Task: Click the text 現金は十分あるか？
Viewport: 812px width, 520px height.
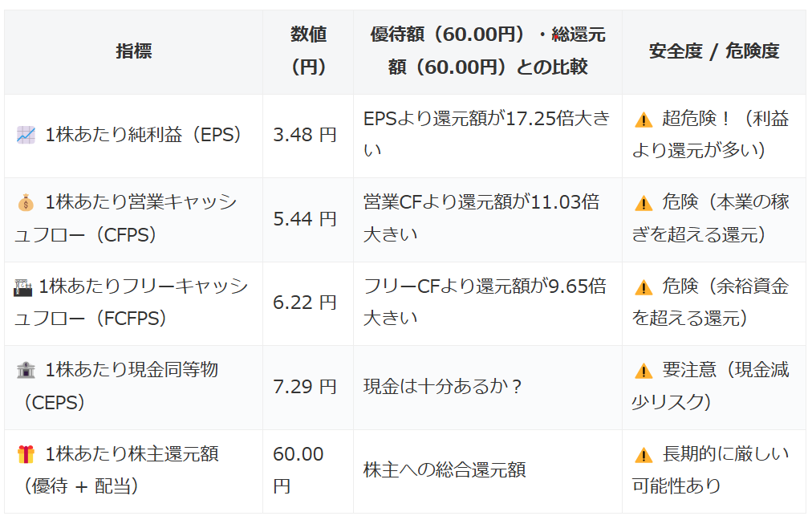Action: pyautogui.click(x=444, y=387)
